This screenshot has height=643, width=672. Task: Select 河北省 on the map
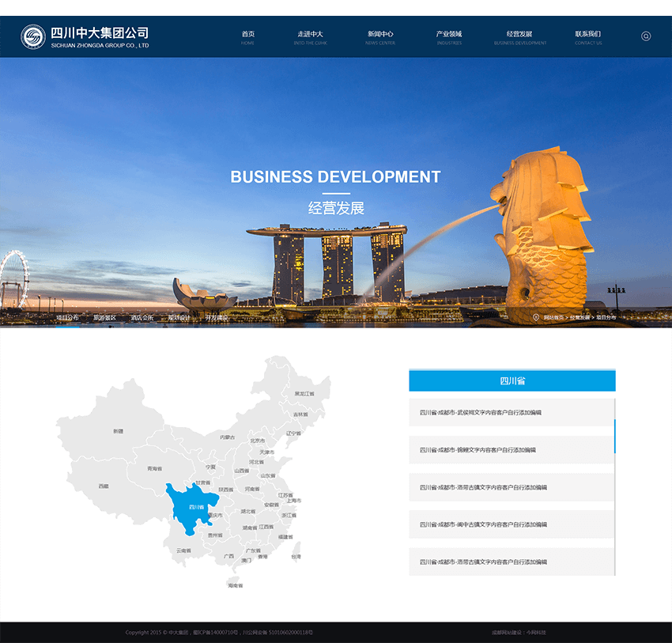point(257,462)
